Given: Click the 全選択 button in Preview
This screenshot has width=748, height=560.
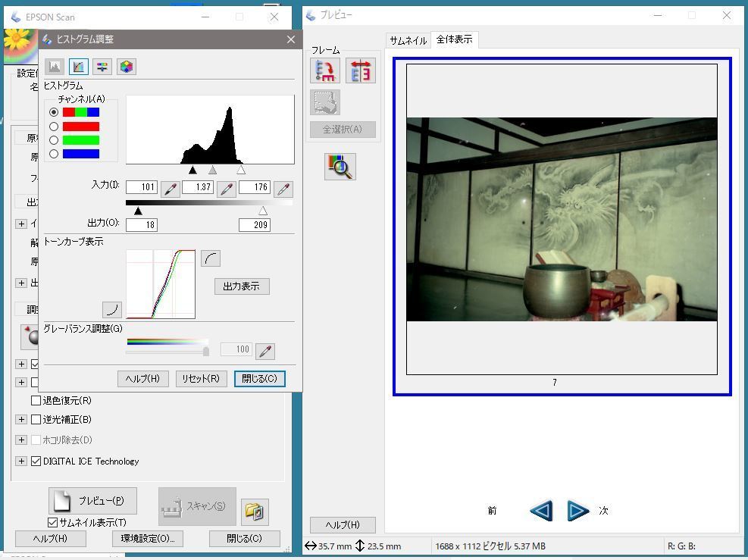Looking at the screenshot, I should [343, 130].
